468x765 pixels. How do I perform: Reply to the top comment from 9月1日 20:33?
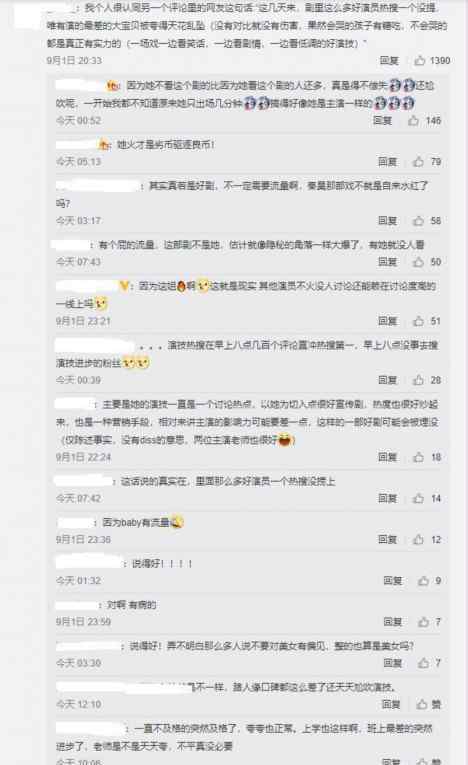click(389, 60)
